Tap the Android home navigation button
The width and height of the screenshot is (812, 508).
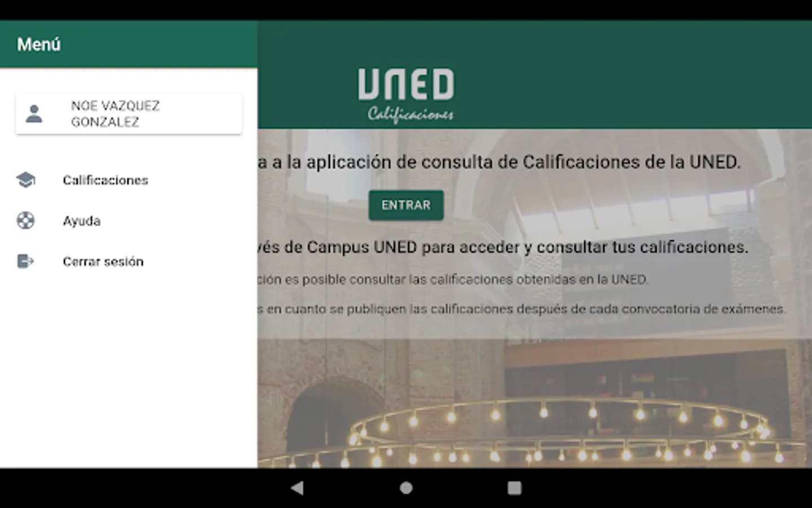pos(406,488)
